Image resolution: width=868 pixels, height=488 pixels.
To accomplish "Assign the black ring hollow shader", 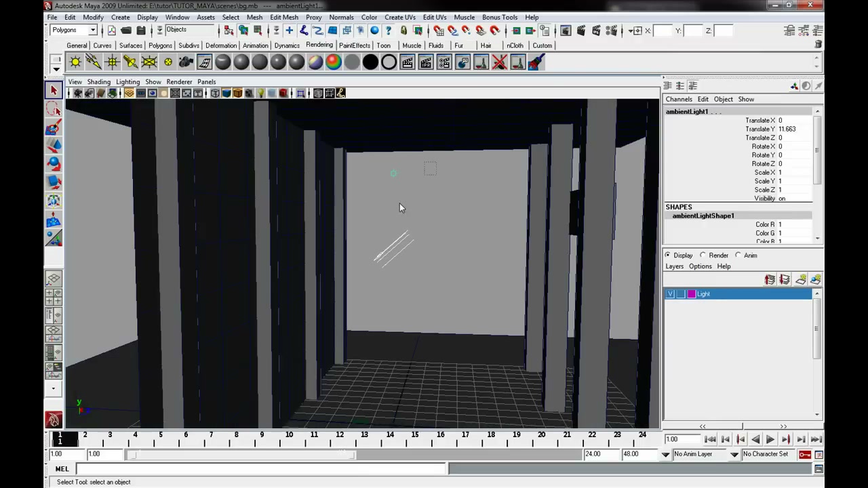I will coord(389,62).
